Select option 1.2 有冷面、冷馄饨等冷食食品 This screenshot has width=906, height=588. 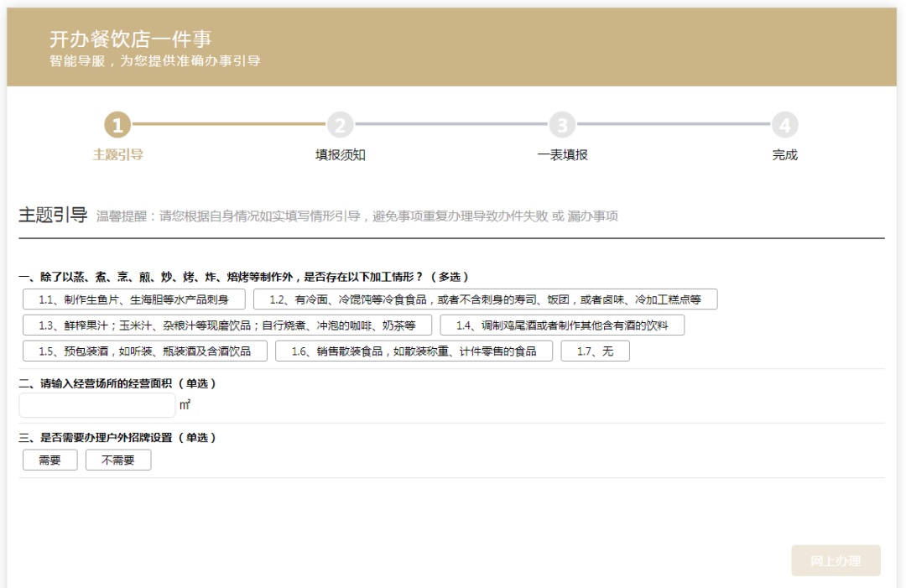tap(485, 299)
